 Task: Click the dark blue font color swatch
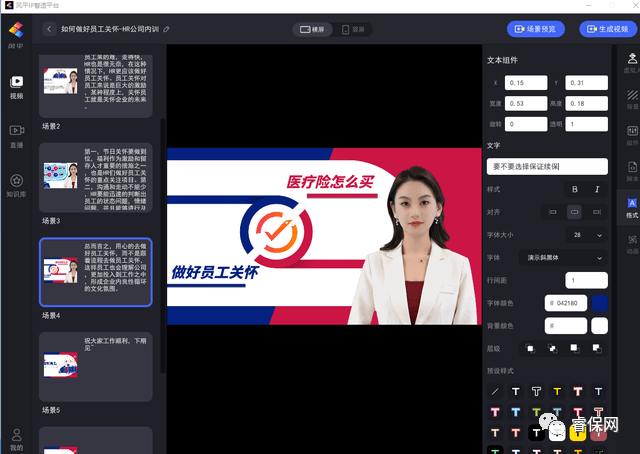pyautogui.click(x=599, y=302)
